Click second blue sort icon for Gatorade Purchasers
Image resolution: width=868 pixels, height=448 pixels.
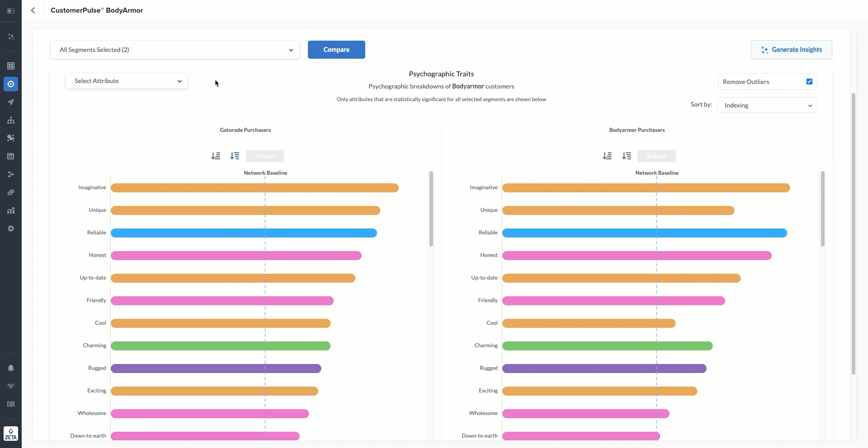tap(235, 156)
